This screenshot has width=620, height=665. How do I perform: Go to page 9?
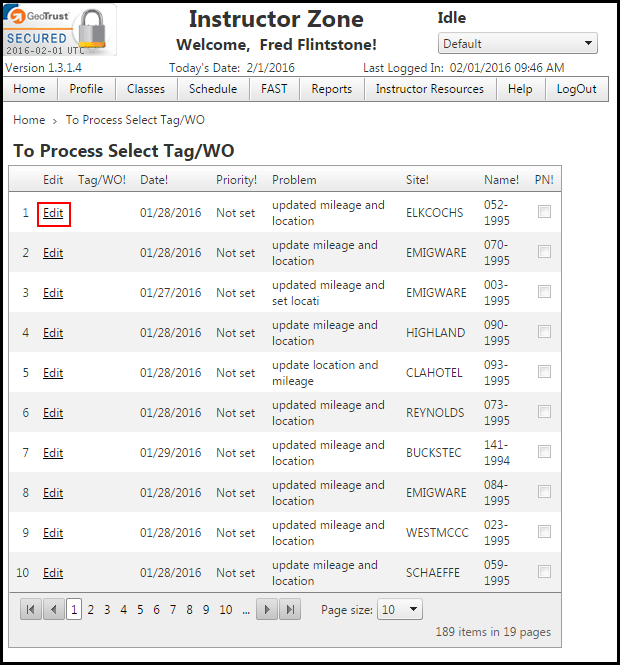click(x=206, y=610)
